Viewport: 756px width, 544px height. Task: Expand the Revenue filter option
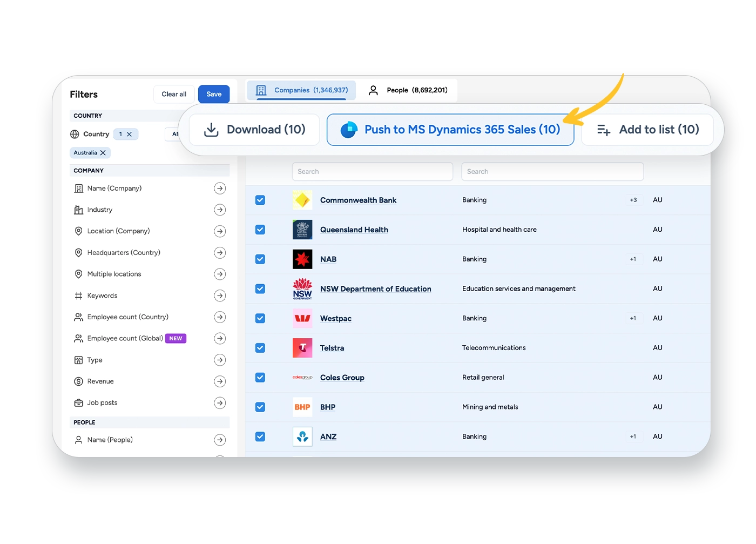pyautogui.click(x=219, y=381)
